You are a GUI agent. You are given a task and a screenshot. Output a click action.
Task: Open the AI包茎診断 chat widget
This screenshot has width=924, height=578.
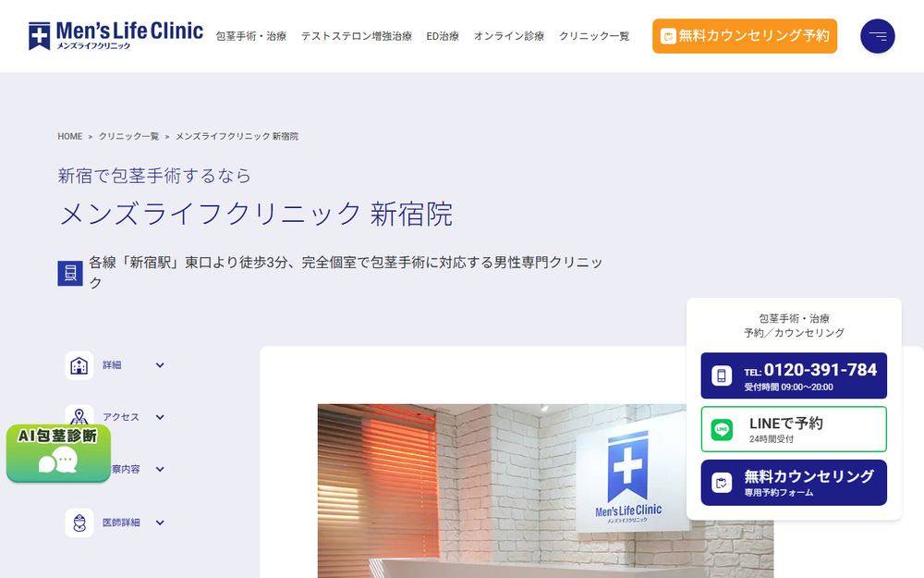click(58, 452)
